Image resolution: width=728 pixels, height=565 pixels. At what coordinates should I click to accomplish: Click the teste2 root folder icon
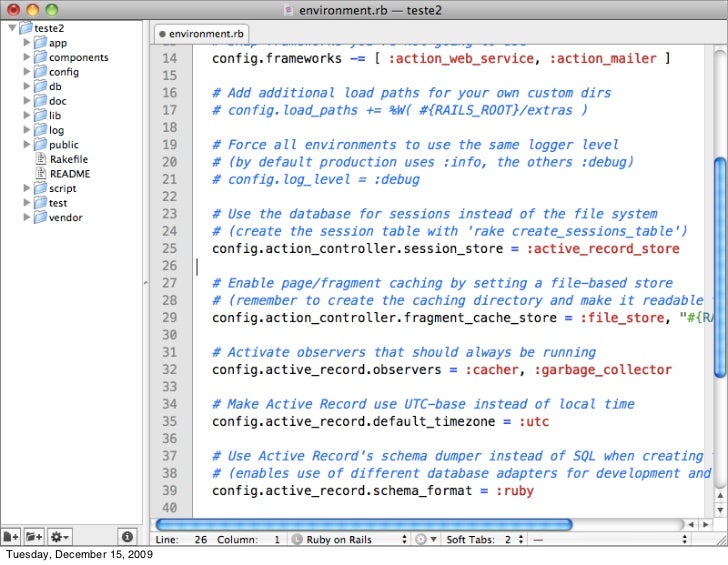coord(26,28)
